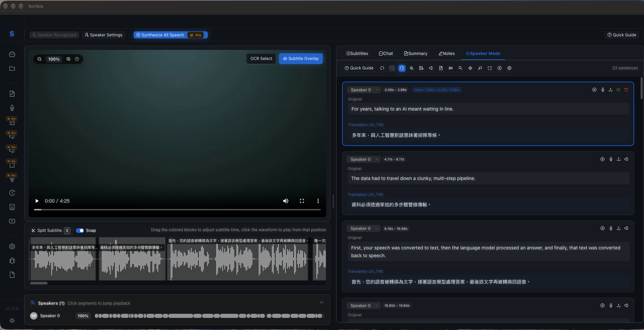The height and width of the screenshot is (330, 644).
Task: Open Speaker Settings
Action: (x=104, y=35)
